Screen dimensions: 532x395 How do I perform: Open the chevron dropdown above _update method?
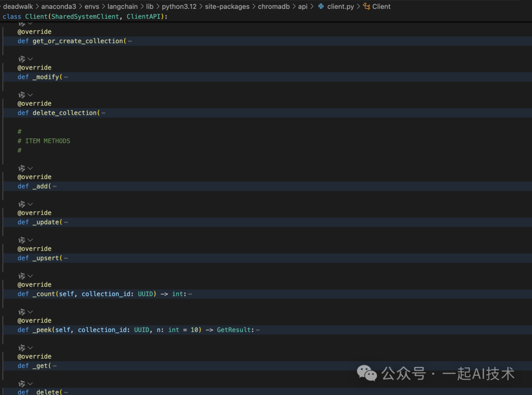(x=30, y=204)
